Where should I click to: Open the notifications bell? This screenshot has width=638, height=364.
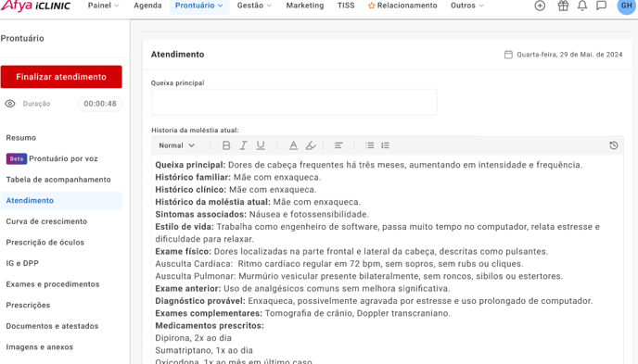pos(582,6)
